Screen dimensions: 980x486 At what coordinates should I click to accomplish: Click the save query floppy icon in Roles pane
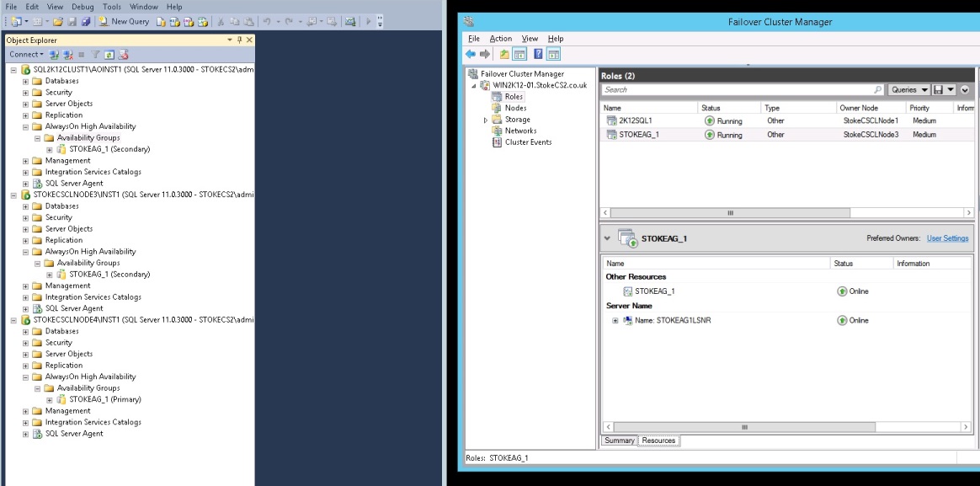(938, 89)
